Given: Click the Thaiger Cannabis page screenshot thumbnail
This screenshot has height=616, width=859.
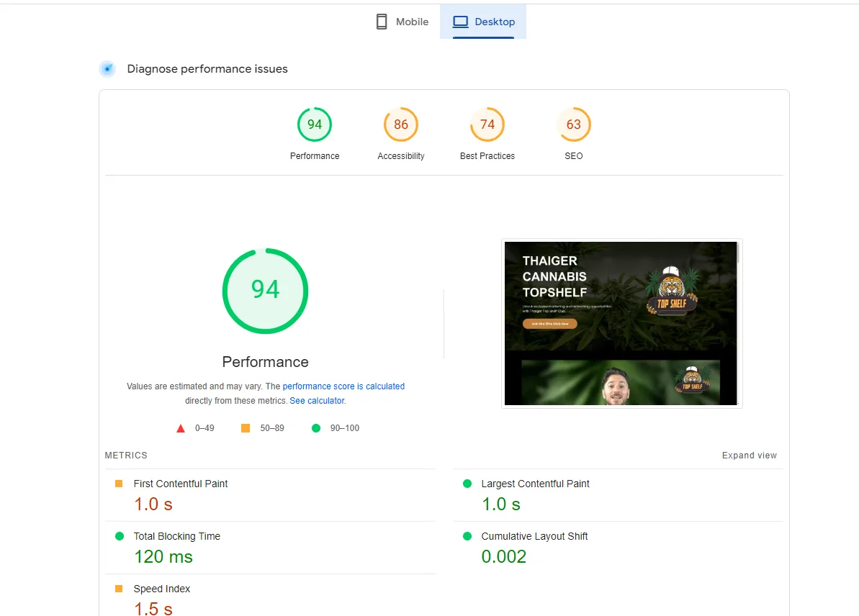Looking at the screenshot, I should click(x=622, y=324).
